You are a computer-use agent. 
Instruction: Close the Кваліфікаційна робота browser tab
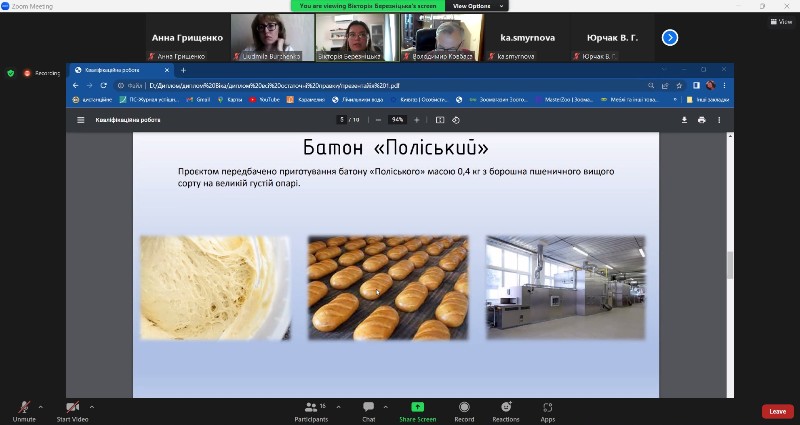pyautogui.click(x=167, y=70)
